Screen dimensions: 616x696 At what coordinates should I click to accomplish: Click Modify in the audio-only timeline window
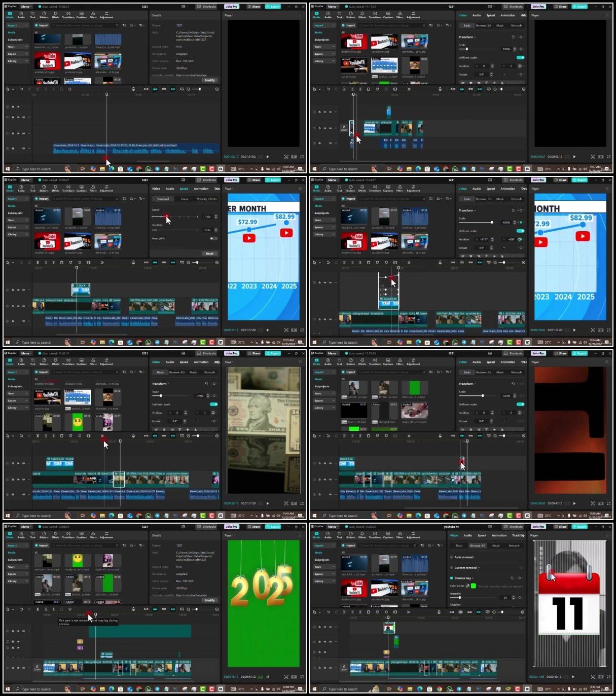click(x=210, y=80)
